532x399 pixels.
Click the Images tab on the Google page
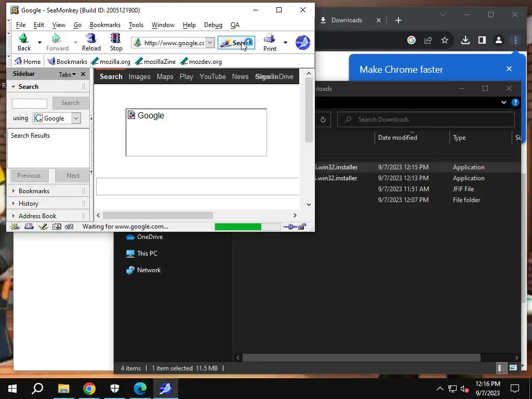pyautogui.click(x=139, y=76)
